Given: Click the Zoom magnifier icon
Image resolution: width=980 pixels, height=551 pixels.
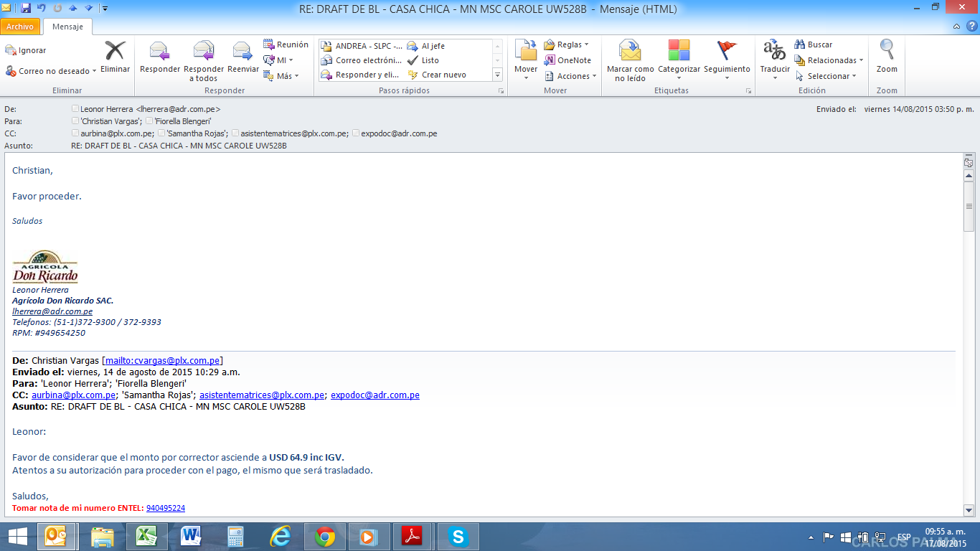Looking at the screenshot, I should click(x=887, y=52).
